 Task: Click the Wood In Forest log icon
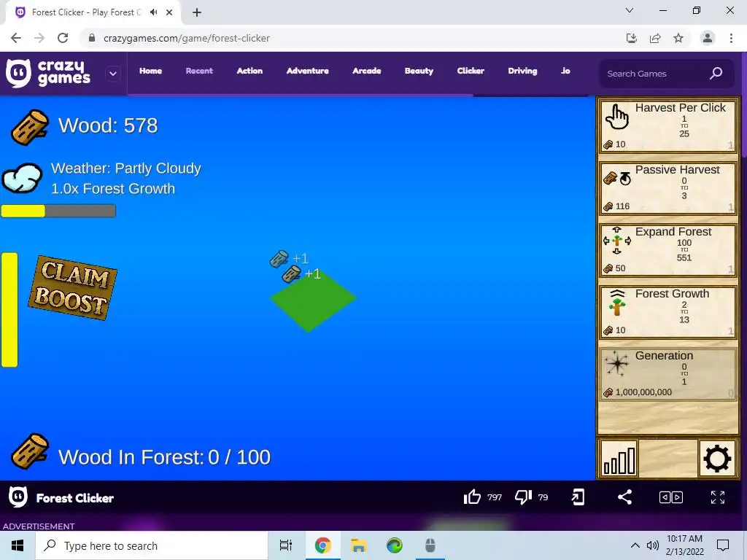[29, 451]
